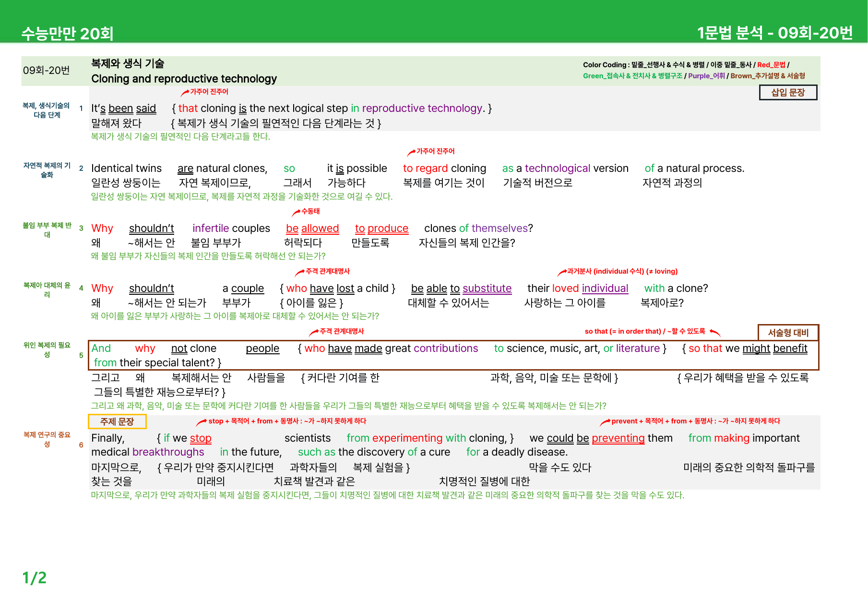
Task: Click the red word 'loved'
Action: tap(566, 289)
